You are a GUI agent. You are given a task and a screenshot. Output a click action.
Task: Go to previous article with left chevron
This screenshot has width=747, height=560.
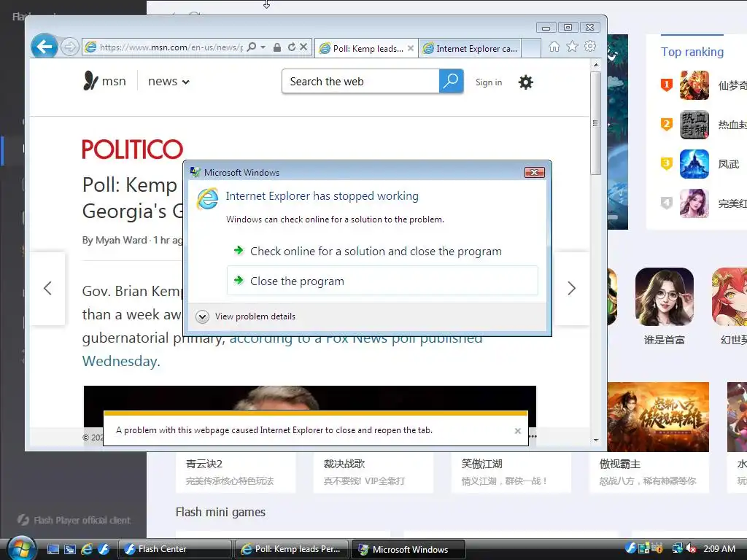click(47, 288)
